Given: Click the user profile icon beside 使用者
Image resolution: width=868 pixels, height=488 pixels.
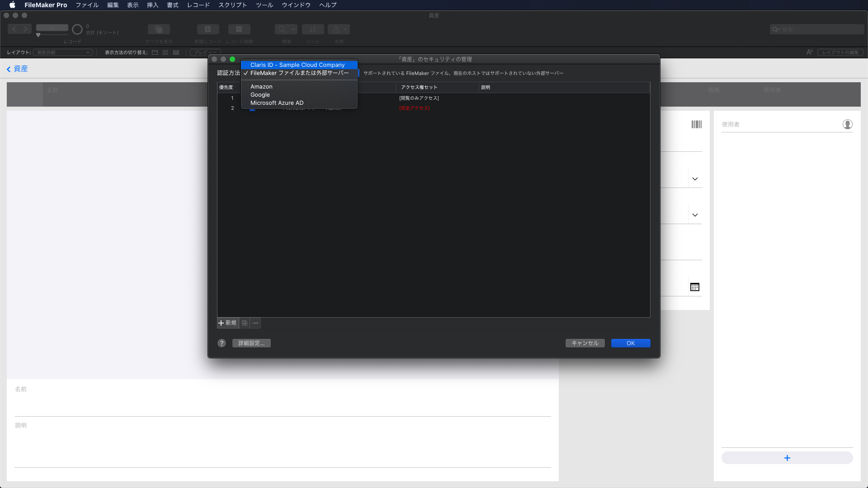Looking at the screenshot, I should click(847, 124).
